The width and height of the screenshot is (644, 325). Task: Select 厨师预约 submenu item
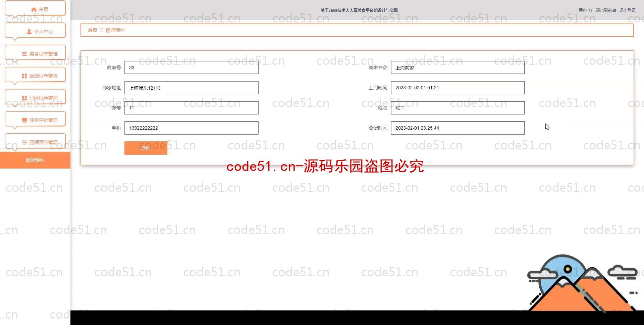pos(35,160)
